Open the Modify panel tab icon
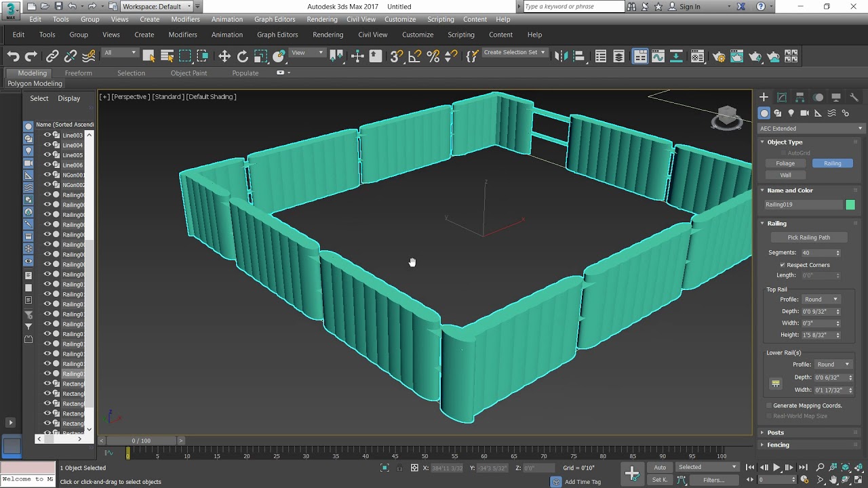The image size is (868, 488). point(782,97)
